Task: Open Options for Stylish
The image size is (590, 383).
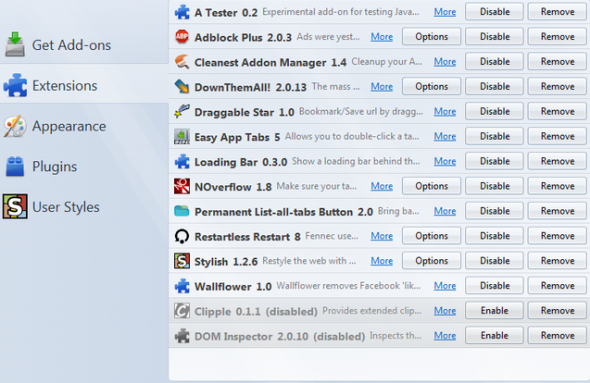Action: (432, 261)
